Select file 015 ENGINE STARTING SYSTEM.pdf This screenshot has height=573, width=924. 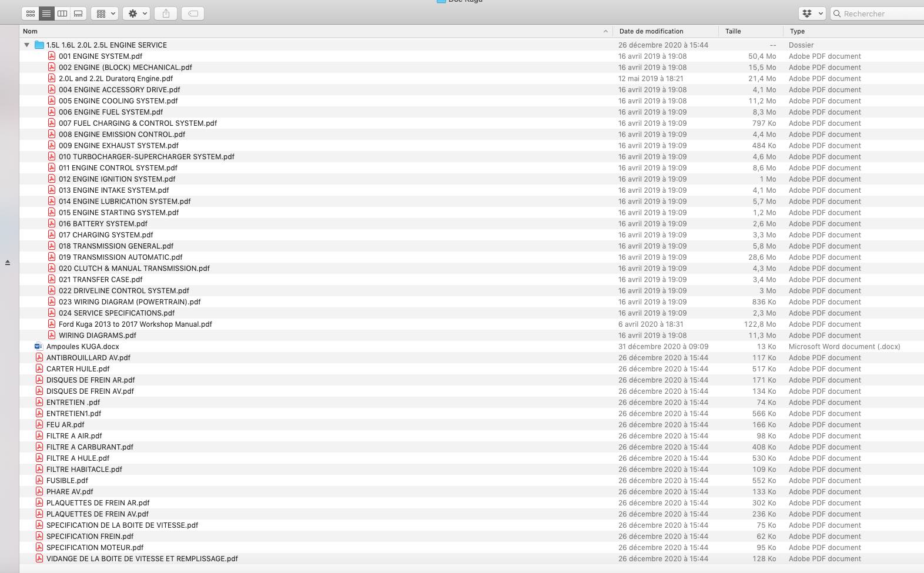119,212
